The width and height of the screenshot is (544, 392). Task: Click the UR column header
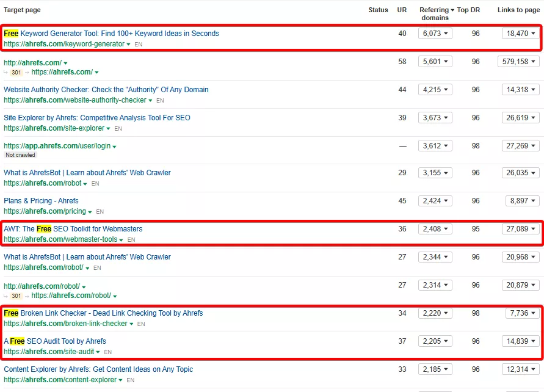click(x=402, y=10)
